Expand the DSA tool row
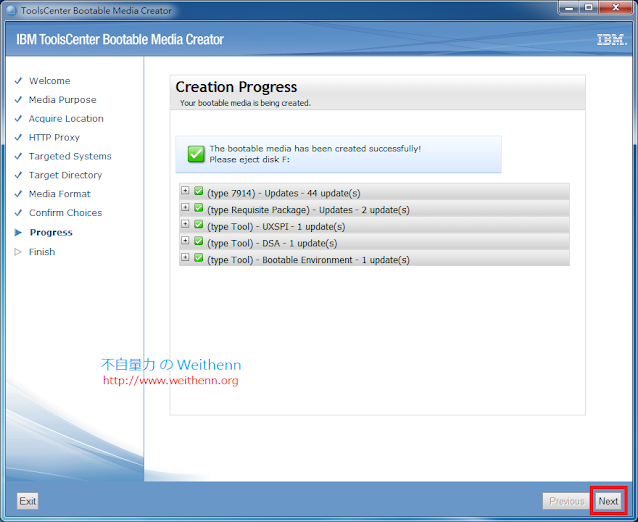Viewport: 638px width, 522px height. 185,240
